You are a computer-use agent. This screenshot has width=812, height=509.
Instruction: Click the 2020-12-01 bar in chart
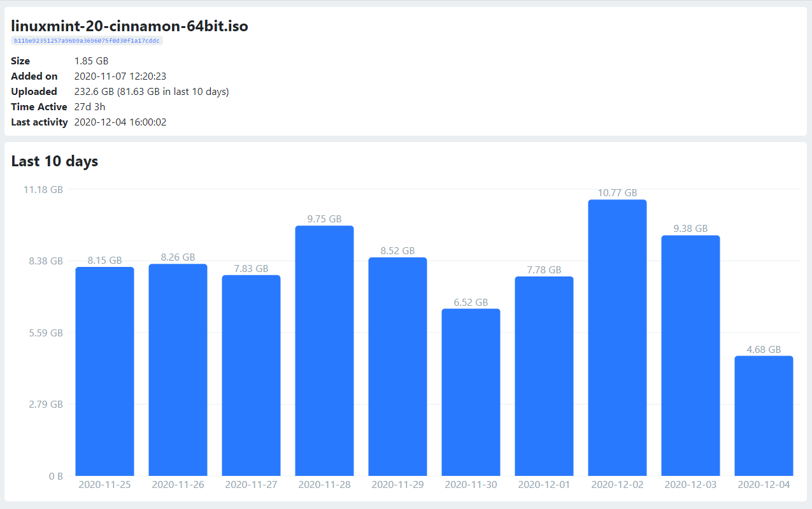pos(544,376)
